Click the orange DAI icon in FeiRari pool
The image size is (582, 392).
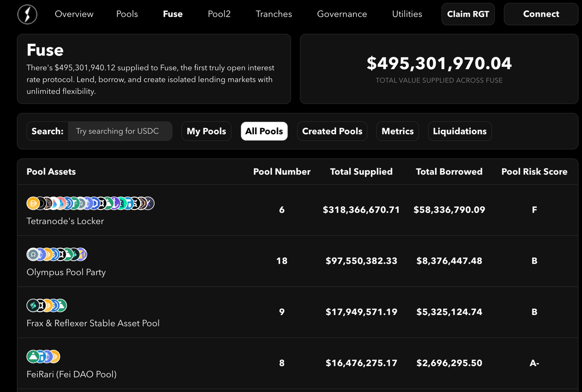[x=56, y=357]
